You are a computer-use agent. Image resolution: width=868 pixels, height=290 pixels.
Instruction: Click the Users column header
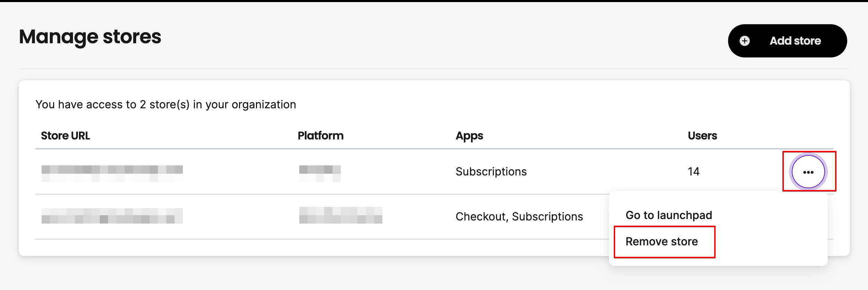click(702, 136)
